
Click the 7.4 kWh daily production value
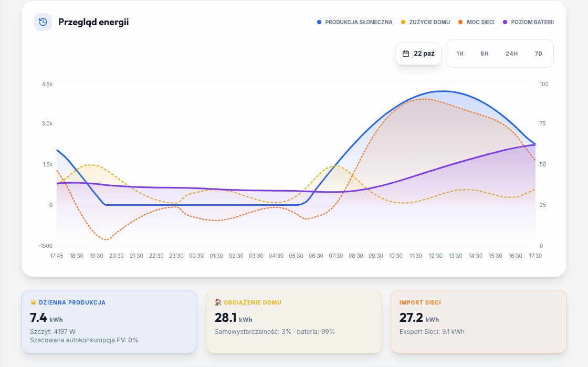(x=47, y=318)
